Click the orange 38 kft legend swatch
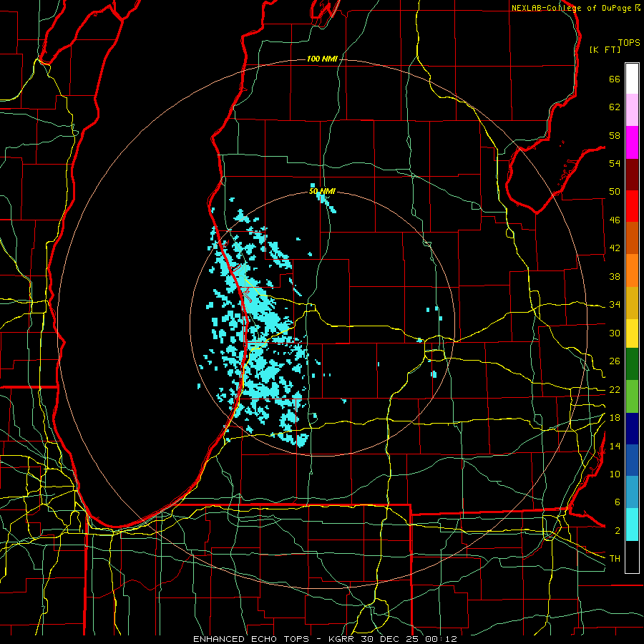The height and width of the screenshot is (644, 644). click(632, 270)
